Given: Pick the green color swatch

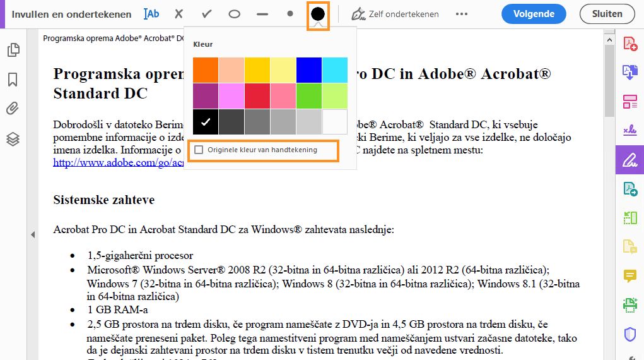Looking at the screenshot, I should [x=309, y=96].
